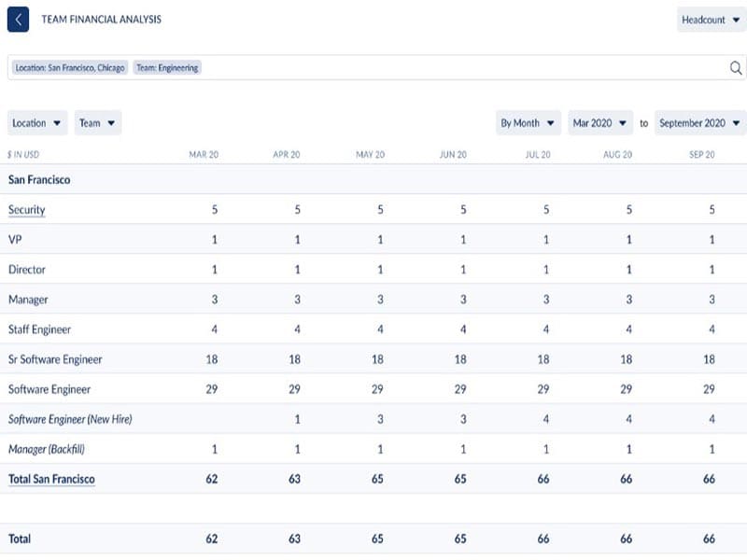Click the search magnifier icon
747x560 pixels.
(x=736, y=67)
